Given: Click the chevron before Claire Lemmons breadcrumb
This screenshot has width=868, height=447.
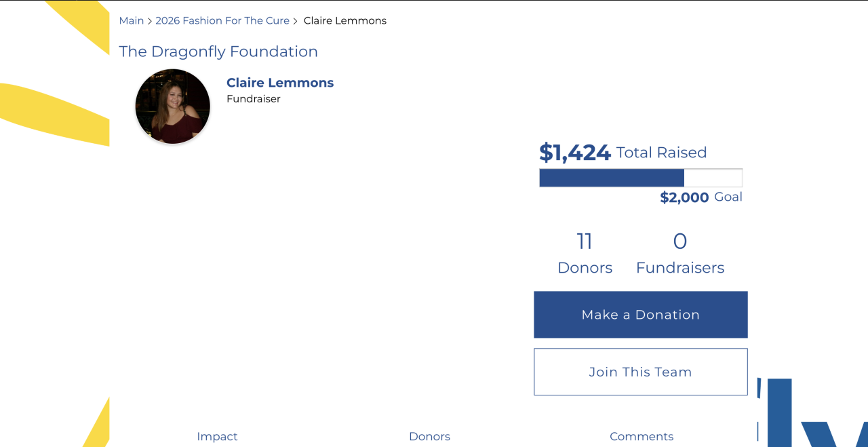Looking at the screenshot, I should coord(296,22).
